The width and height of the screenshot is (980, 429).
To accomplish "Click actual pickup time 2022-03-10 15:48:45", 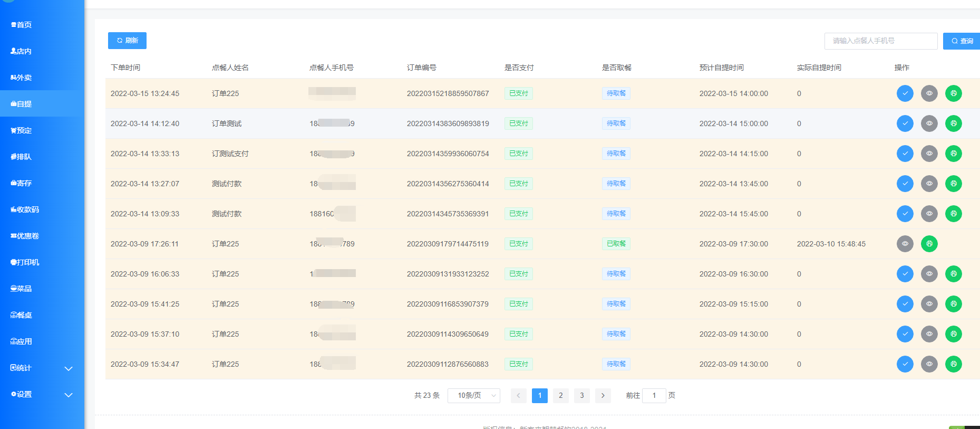I will point(831,244).
